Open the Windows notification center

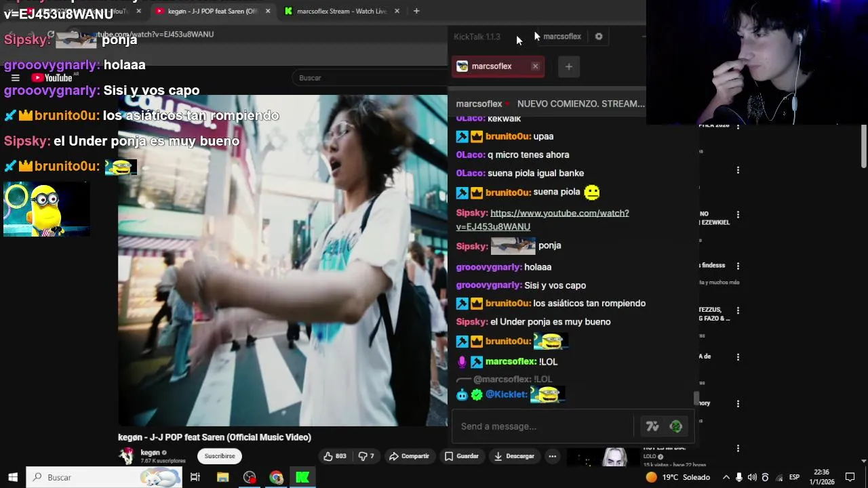(x=850, y=477)
